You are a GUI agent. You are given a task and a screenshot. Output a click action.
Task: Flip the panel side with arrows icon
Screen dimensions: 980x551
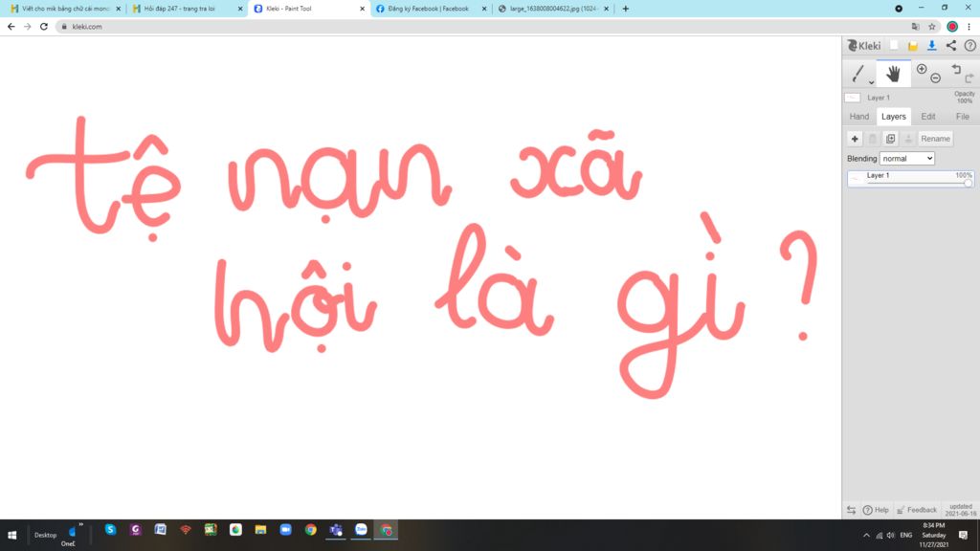click(851, 510)
